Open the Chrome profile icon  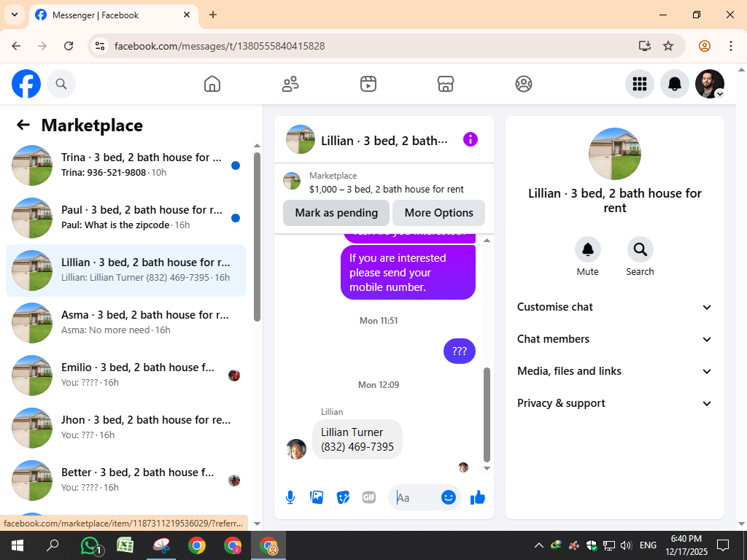point(705,46)
